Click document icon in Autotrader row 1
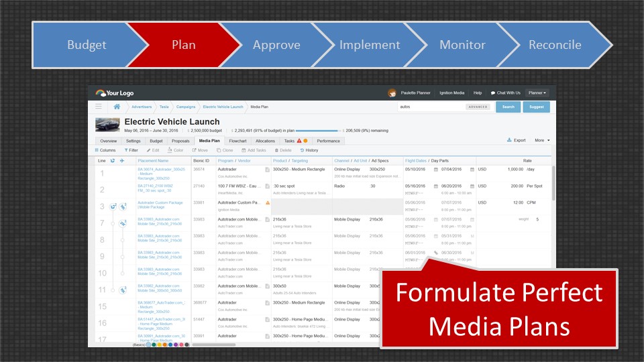This screenshot has height=362, width=644. [267, 170]
